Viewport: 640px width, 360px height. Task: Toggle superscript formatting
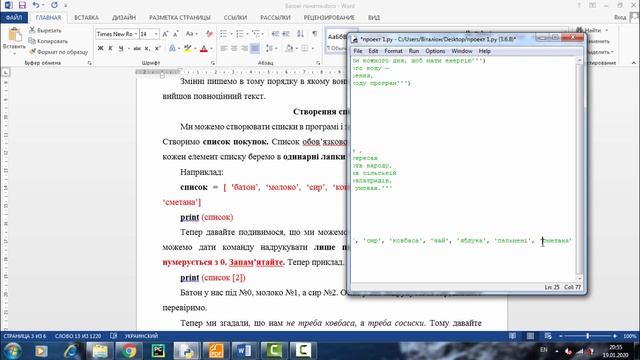coord(157,49)
